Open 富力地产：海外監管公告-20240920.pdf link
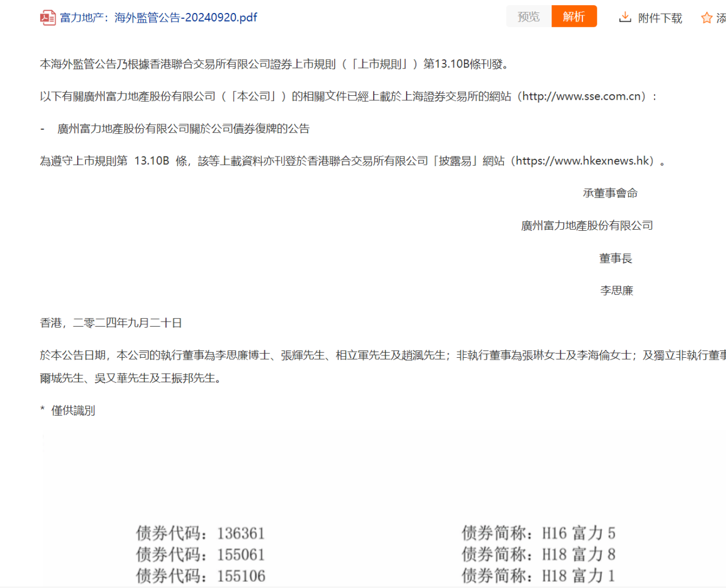This screenshot has height=588, width=726. click(158, 18)
